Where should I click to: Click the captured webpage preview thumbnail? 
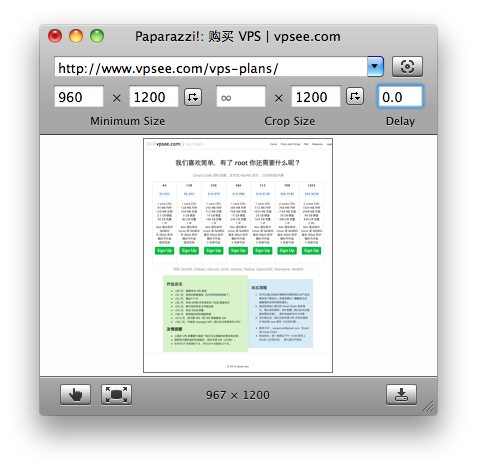(238, 256)
